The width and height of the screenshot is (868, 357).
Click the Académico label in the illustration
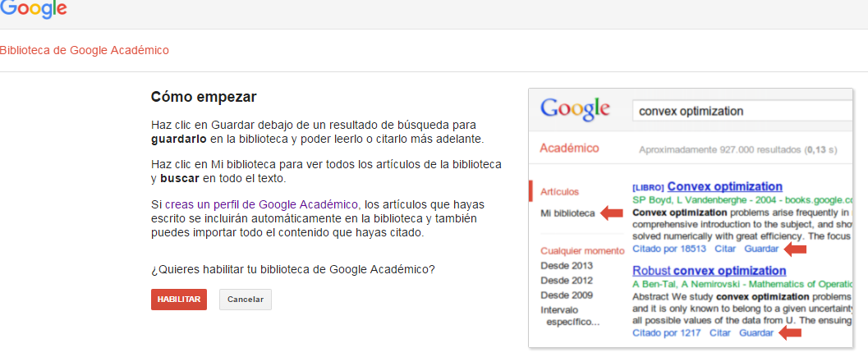569,149
